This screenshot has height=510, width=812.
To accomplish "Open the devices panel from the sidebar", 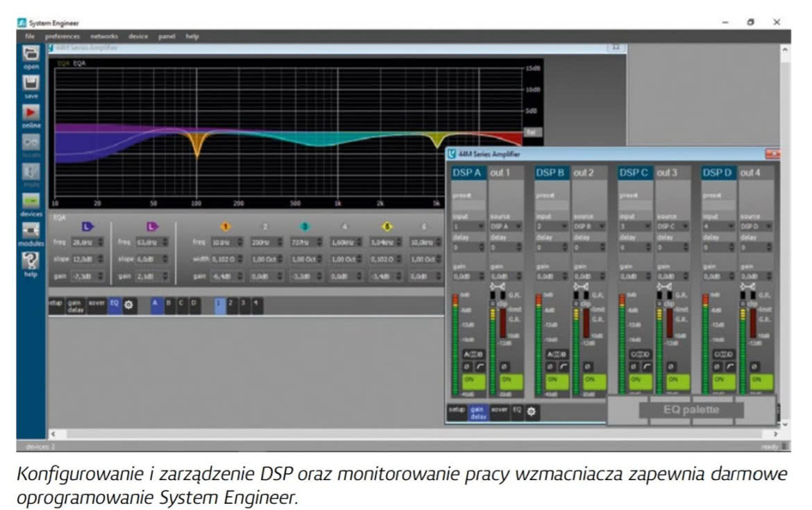I will point(31,201).
